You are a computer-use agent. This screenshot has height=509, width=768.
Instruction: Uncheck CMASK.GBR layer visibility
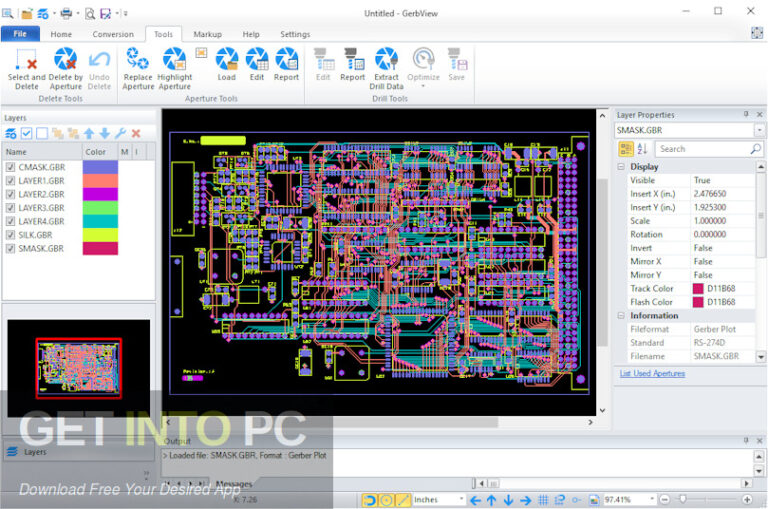(x=10, y=167)
